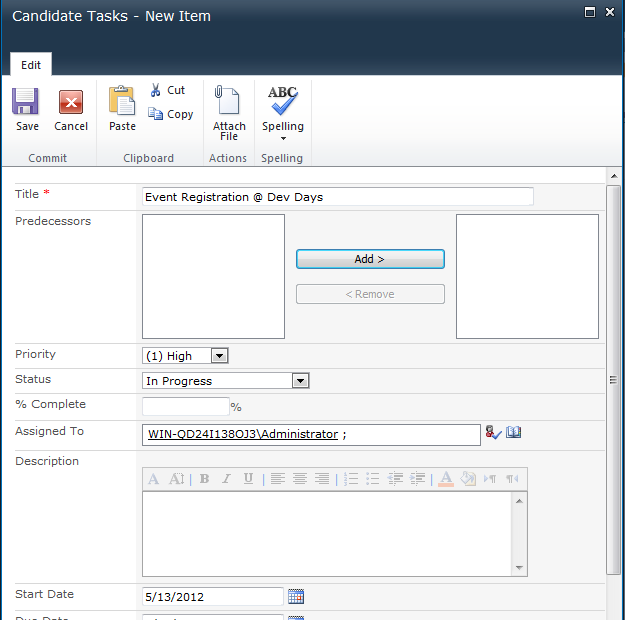Click the Paste clipboard icon
Screen dimensions: 626x620
(x=122, y=101)
